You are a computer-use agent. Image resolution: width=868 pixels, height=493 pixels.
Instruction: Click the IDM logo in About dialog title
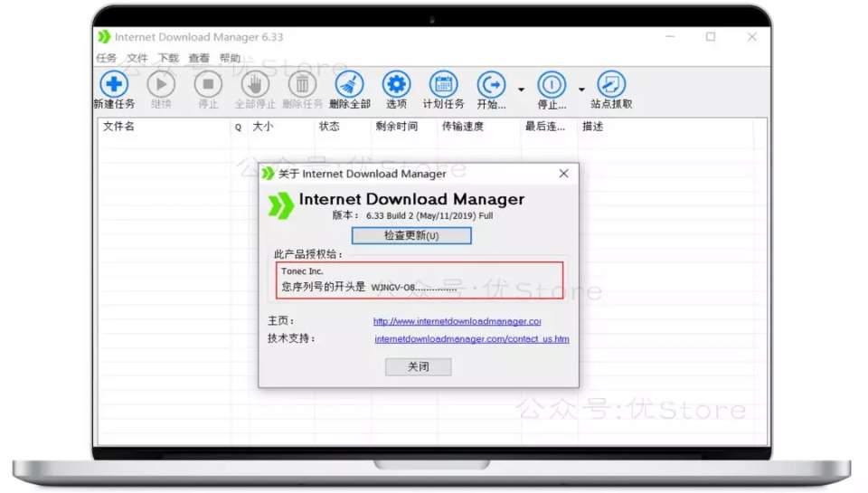coord(268,174)
